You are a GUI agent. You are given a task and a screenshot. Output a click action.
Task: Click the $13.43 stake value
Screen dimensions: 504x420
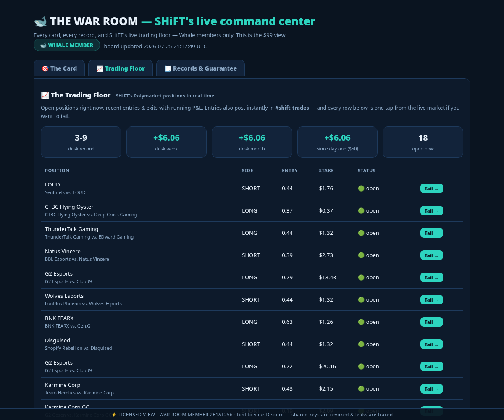tap(328, 277)
